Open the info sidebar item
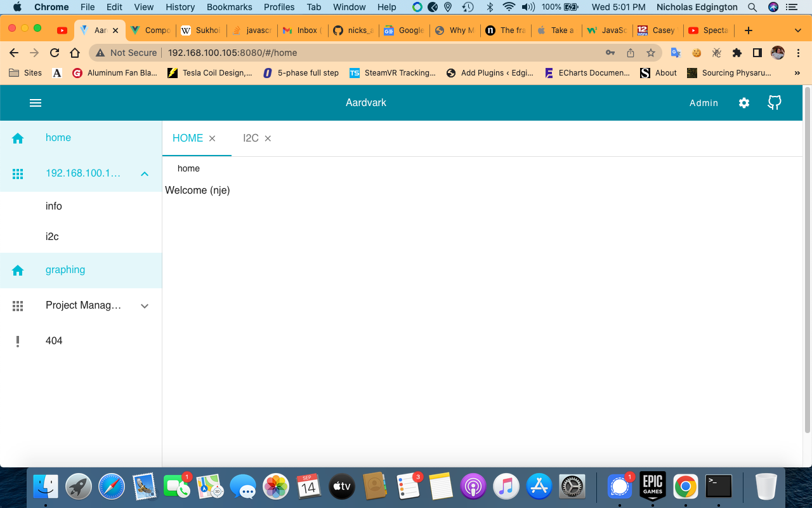 click(54, 206)
